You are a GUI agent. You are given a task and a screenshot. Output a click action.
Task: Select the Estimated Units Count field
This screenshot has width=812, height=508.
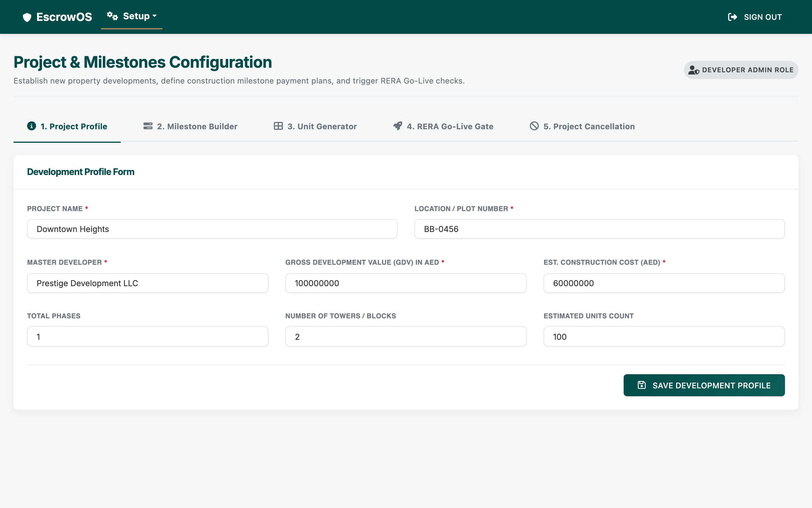664,337
